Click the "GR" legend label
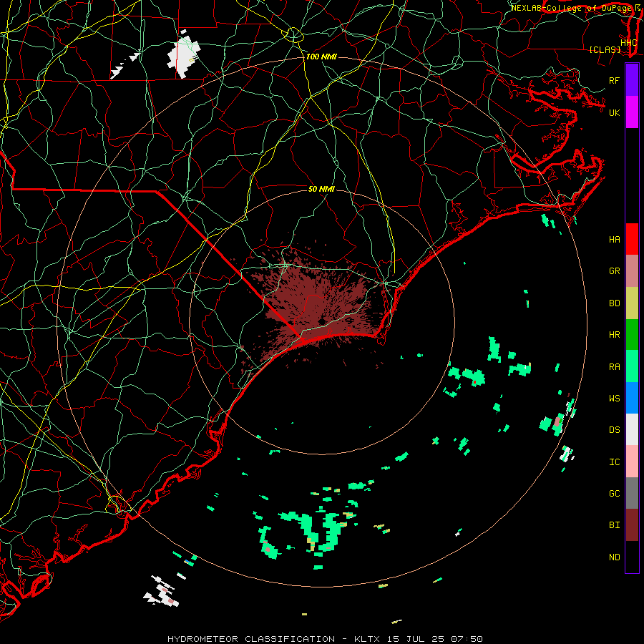The width and height of the screenshot is (644, 644). coord(614,271)
